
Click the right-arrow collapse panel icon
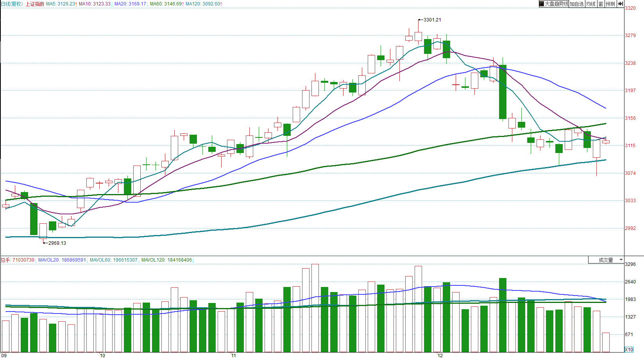620,4
